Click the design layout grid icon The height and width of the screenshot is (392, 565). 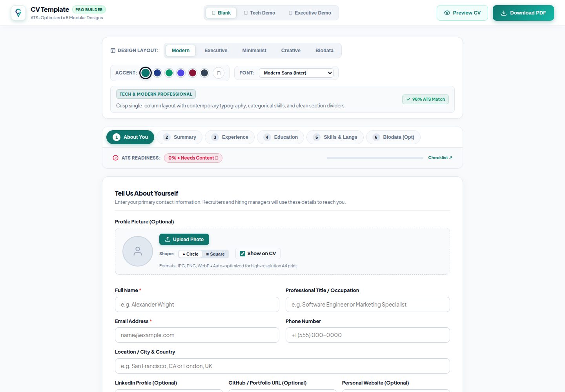(x=113, y=51)
